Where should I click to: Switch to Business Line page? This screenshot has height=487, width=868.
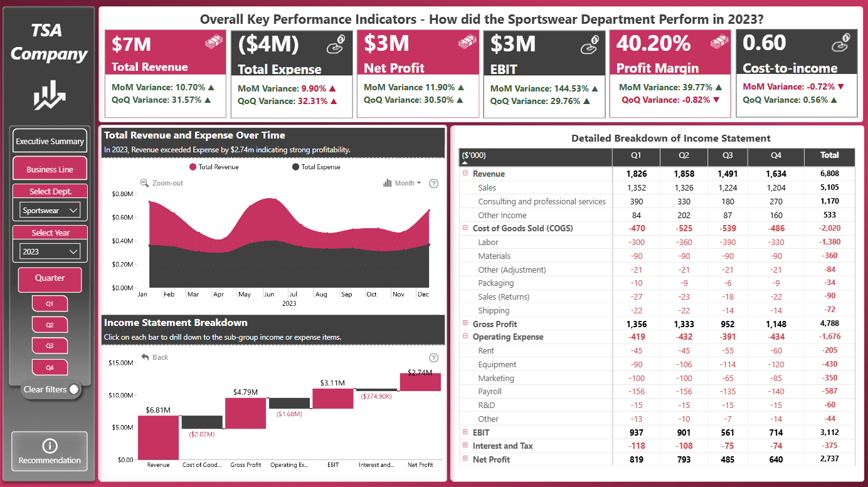click(50, 169)
